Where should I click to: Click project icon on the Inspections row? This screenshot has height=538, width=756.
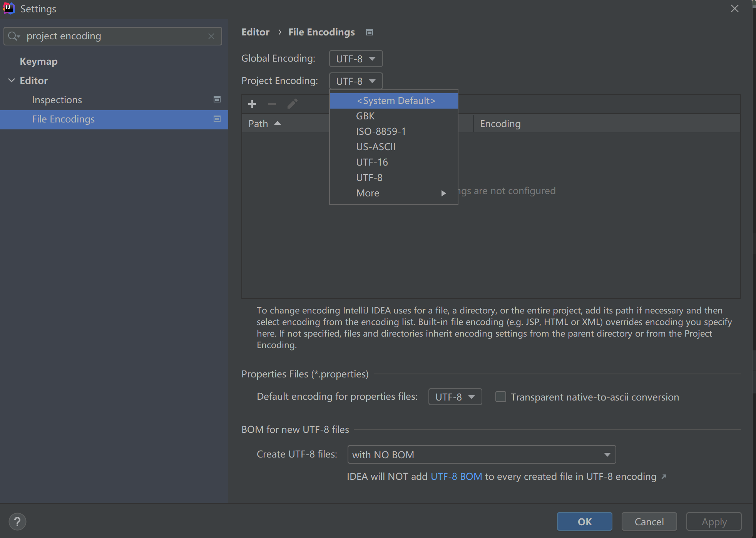pyautogui.click(x=217, y=100)
